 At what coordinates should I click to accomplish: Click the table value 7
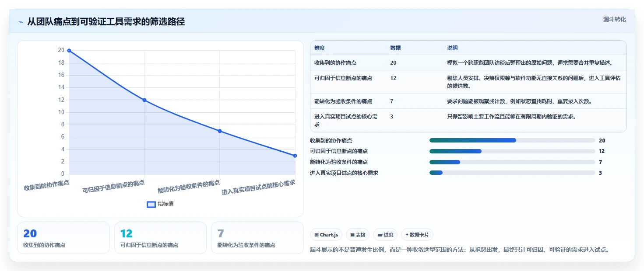392,101
